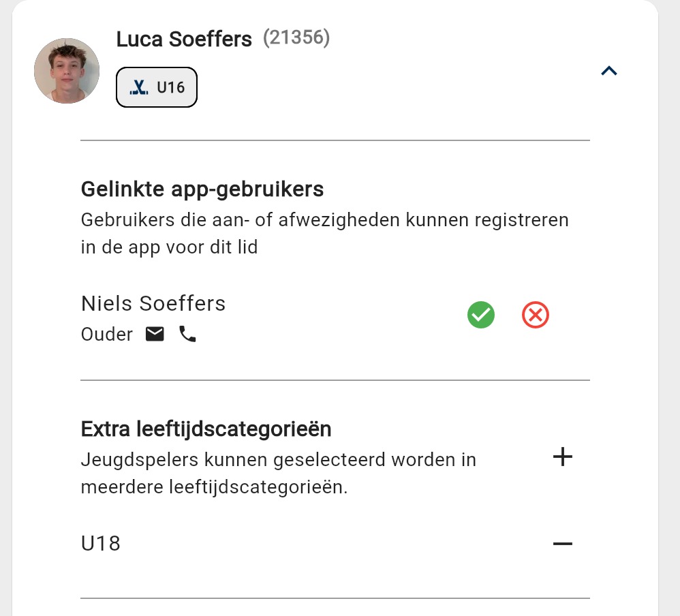Open Luca Soeffers' profile photo

67,71
